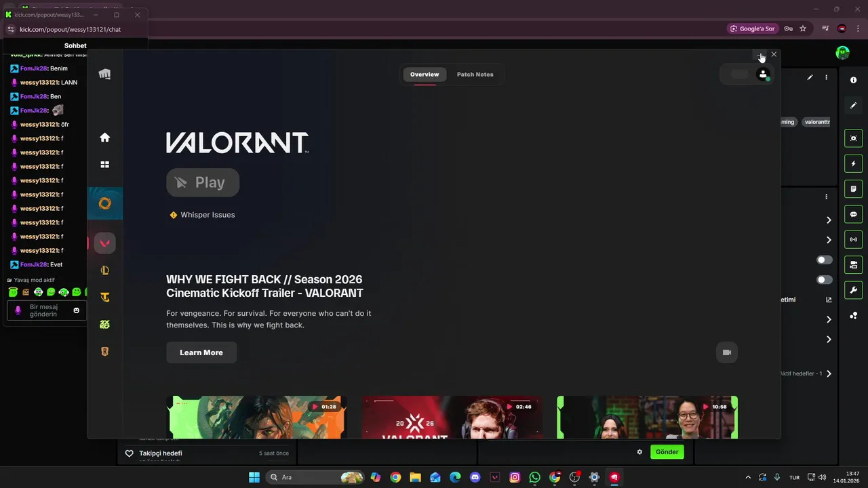This screenshot has height=488, width=868.
Task: Select the orange ring featured game tile
Action: coord(104,203)
